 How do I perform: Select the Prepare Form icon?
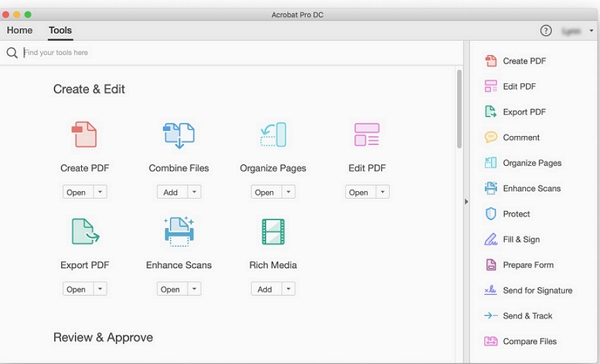[x=491, y=264]
